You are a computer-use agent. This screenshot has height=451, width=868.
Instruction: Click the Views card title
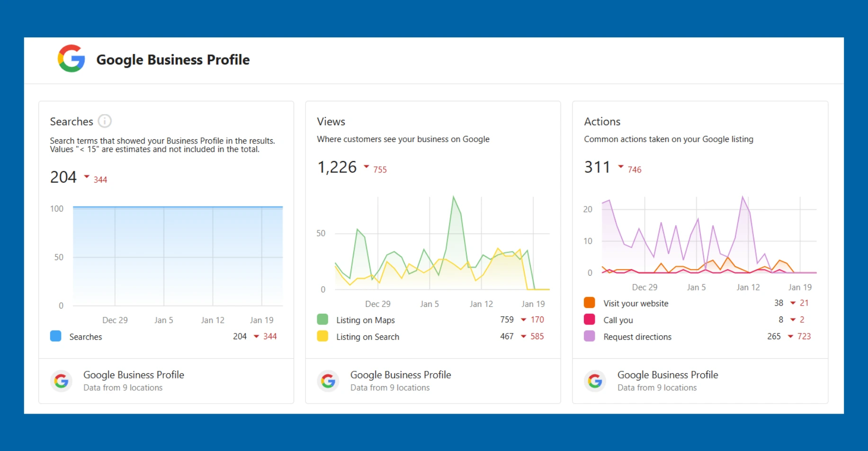coord(331,122)
